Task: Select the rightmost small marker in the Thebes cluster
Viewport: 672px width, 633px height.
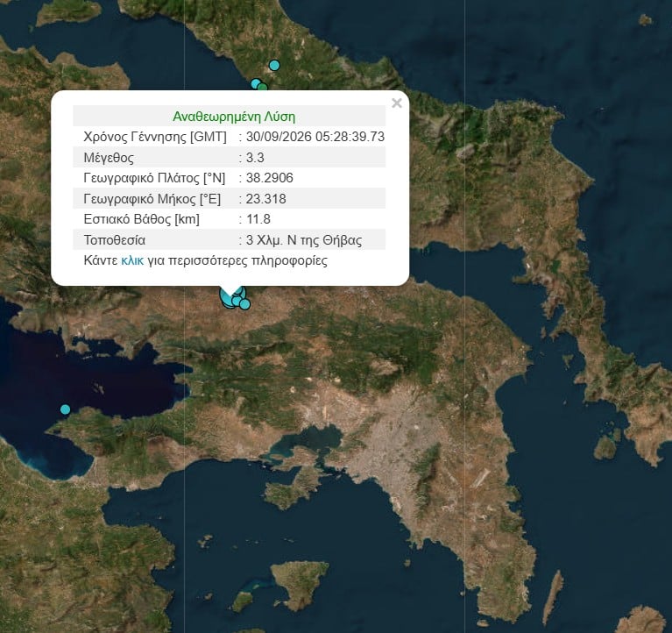Action: coord(244,304)
